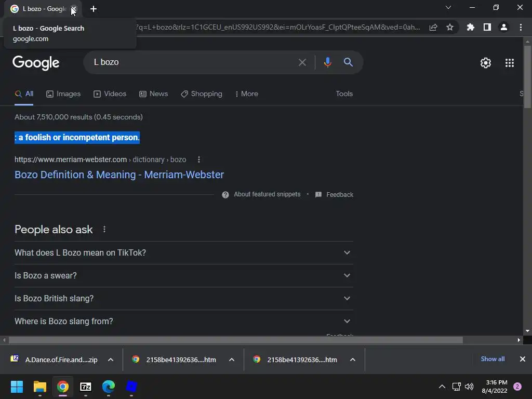Open Microsoft Edge from taskbar
This screenshot has width=532, height=399.
coord(108,387)
